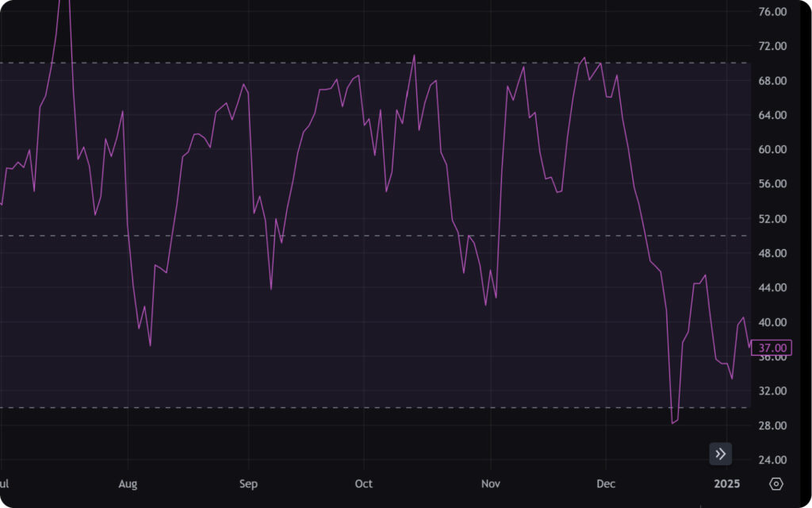Click the scroll to latest bar arrows

(720, 454)
